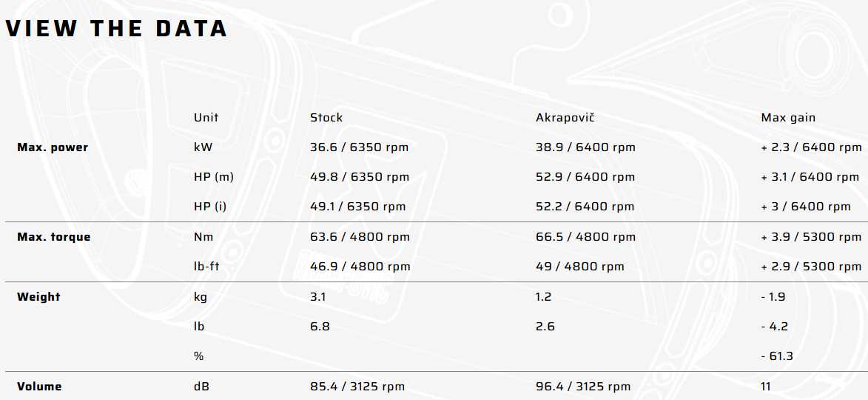Select the "Stock" column header

click(326, 117)
